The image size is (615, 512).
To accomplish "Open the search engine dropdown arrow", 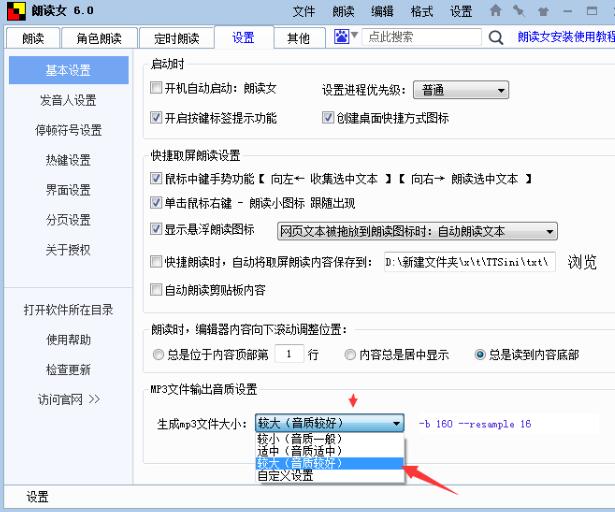I will 354,36.
